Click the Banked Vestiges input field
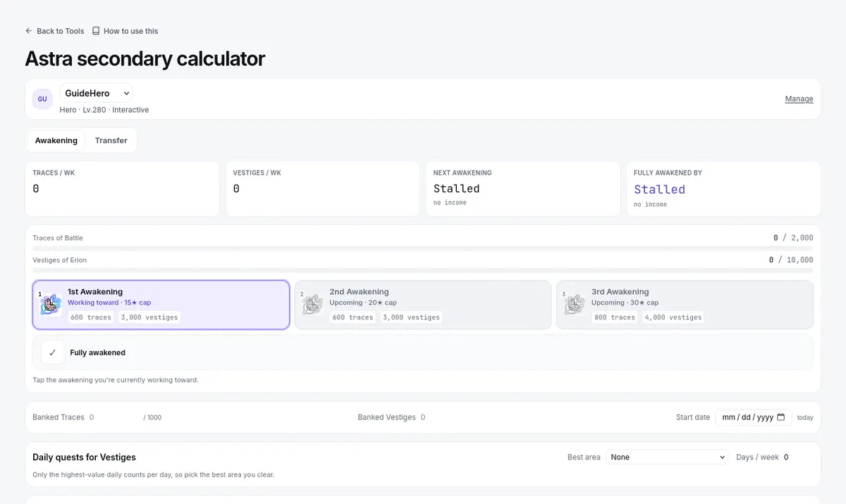Image resolution: width=846 pixels, height=504 pixels. pyautogui.click(x=446, y=417)
